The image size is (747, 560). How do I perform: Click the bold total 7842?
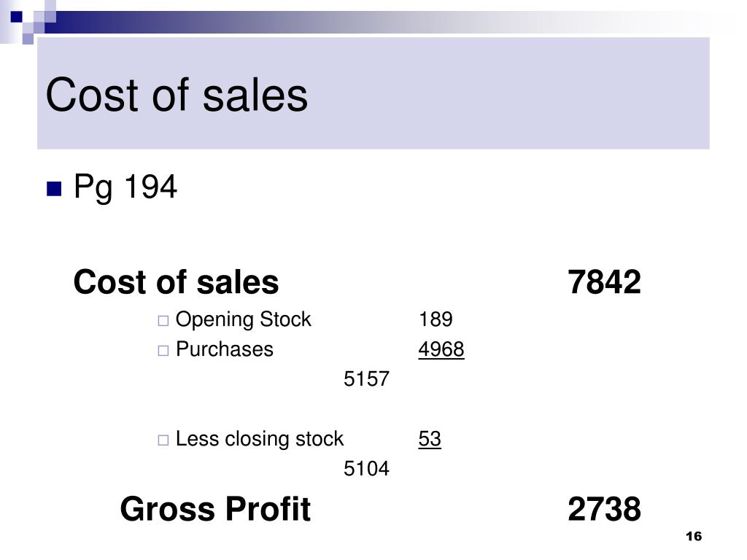[x=604, y=282]
